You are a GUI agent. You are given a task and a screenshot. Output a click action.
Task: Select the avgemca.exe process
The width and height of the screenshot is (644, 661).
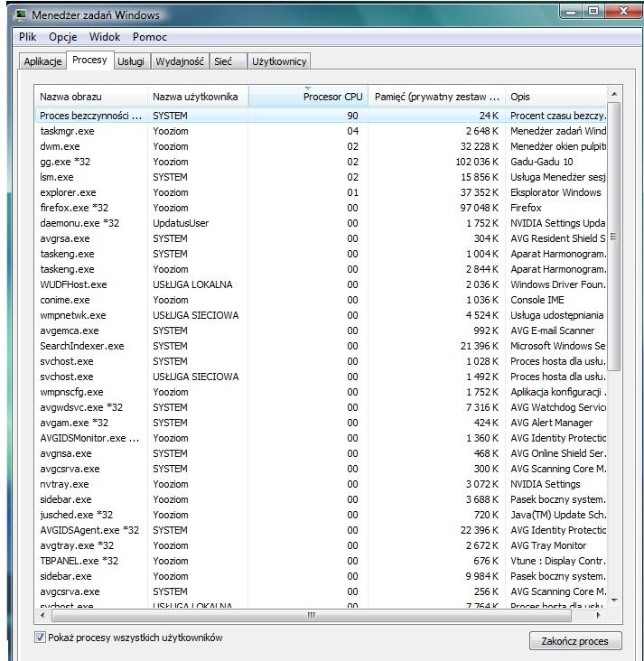322,330
